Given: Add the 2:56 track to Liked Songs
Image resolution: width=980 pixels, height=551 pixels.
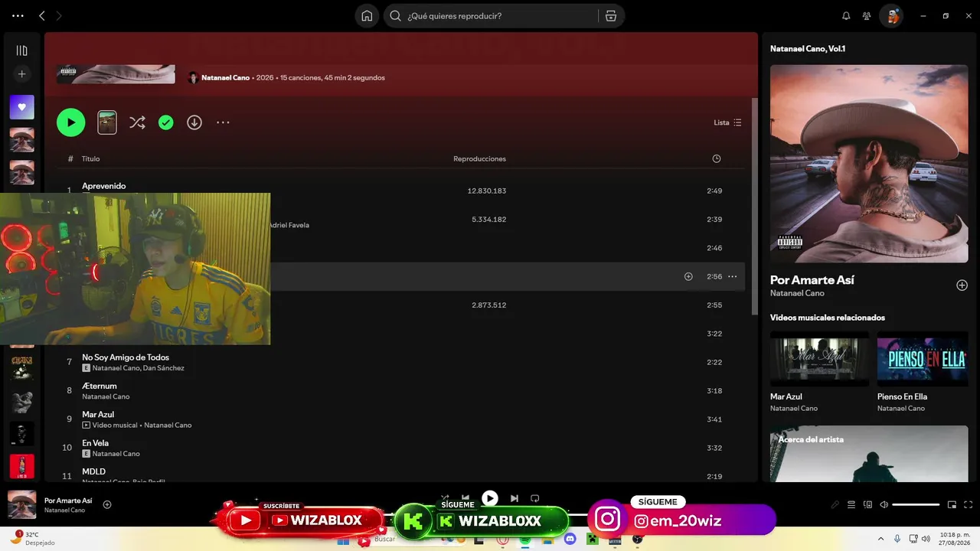Looking at the screenshot, I should tap(688, 277).
